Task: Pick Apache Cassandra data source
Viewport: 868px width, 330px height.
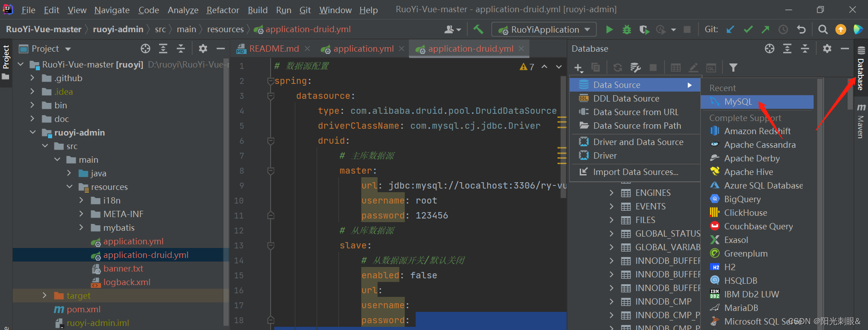Action: [x=760, y=145]
